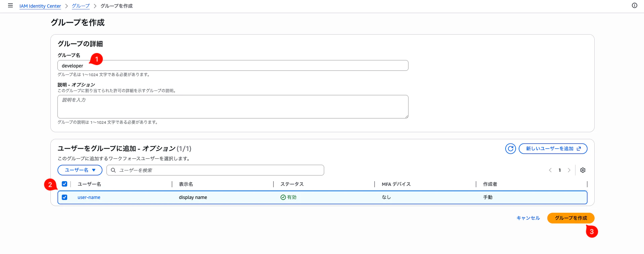The width and height of the screenshot is (644, 254).
Task: Go to IAM Identity Center breadcrumb
Action: click(40, 6)
